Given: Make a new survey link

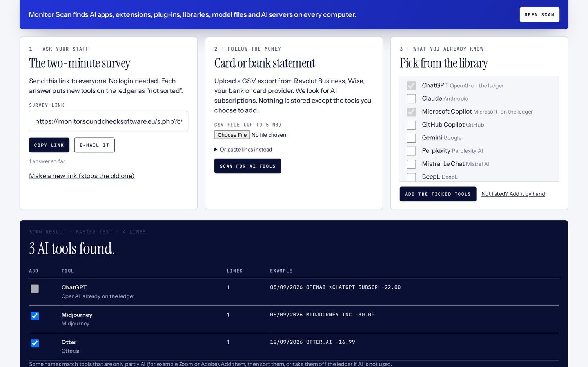Looking at the screenshot, I should coord(82,176).
